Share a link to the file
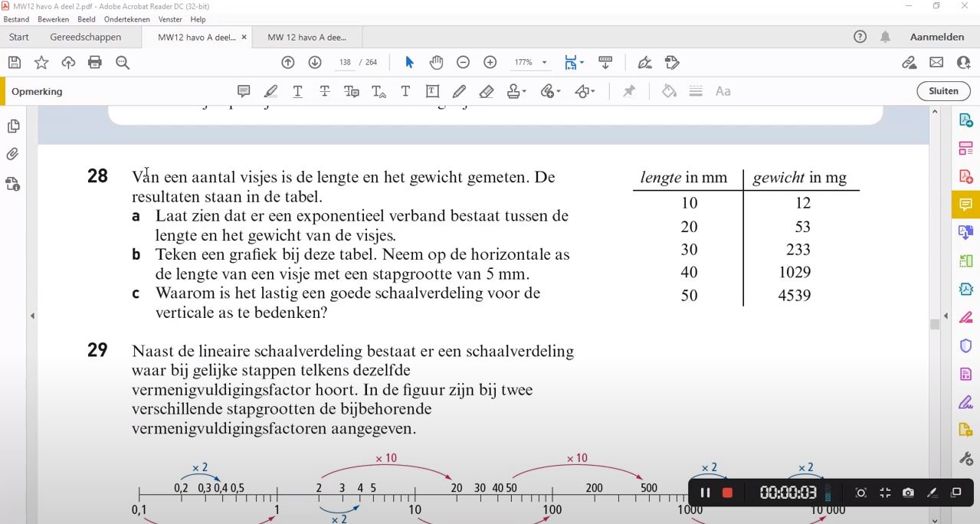 [x=909, y=63]
